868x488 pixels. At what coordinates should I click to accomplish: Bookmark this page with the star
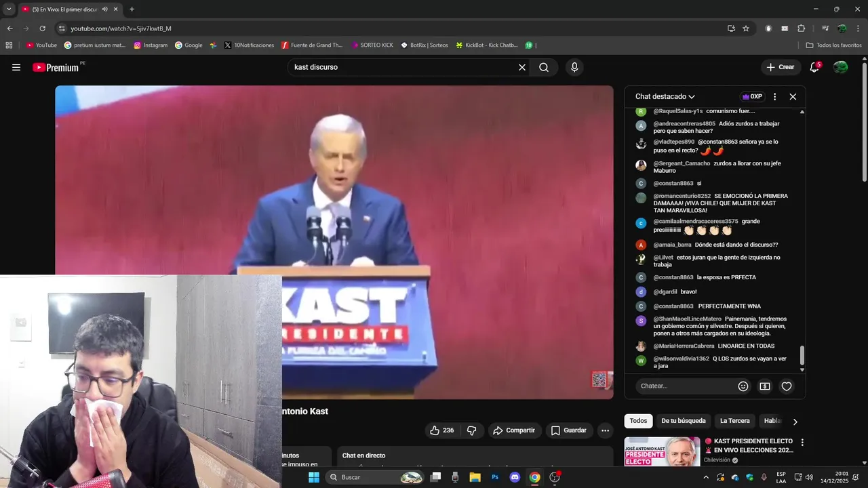tap(746, 28)
